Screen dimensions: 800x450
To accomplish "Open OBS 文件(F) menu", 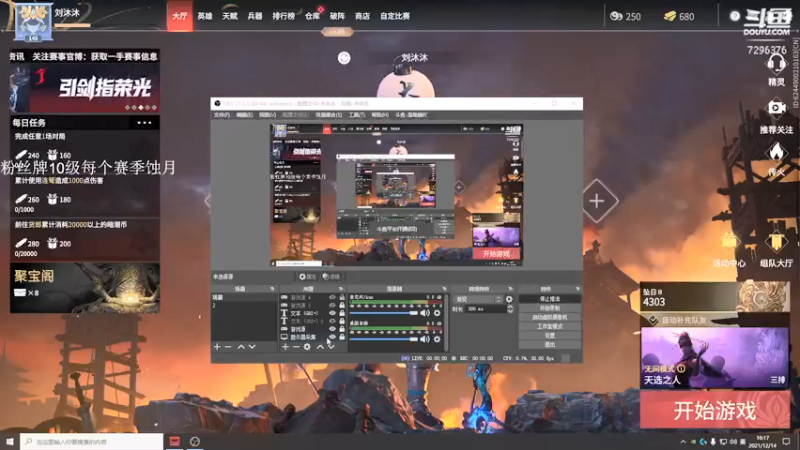I will point(222,115).
